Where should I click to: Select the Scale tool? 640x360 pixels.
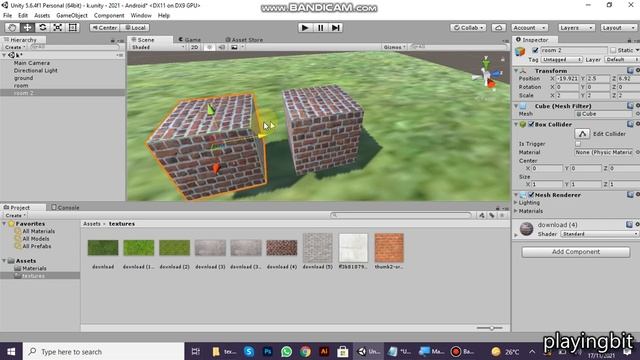[x=58, y=27]
